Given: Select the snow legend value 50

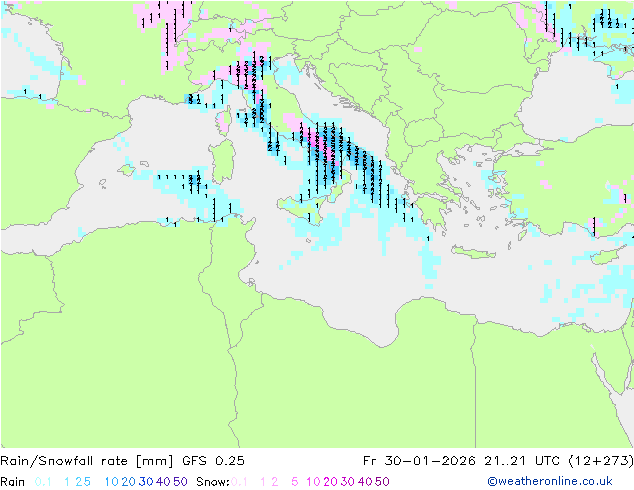Looking at the screenshot, I should click(x=382, y=482).
